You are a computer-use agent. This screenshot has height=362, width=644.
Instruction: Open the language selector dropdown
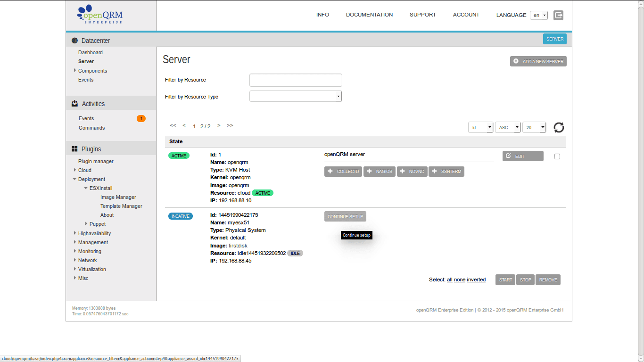click(539, 15)
